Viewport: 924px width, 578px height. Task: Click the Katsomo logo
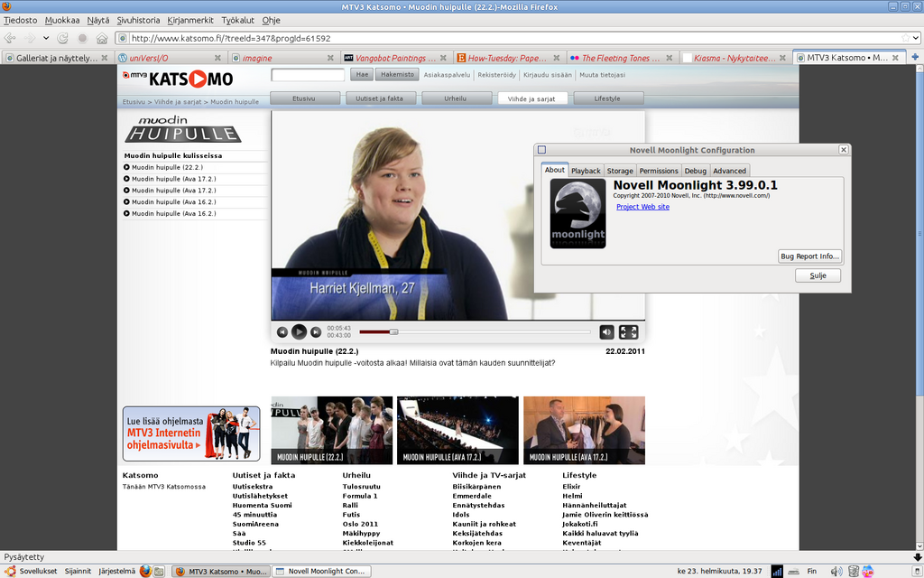coord(178,79)
